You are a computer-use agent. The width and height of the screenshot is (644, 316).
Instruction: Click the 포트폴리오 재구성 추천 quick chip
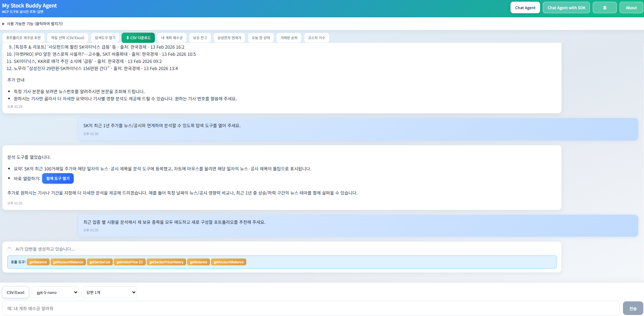point(23,38)
